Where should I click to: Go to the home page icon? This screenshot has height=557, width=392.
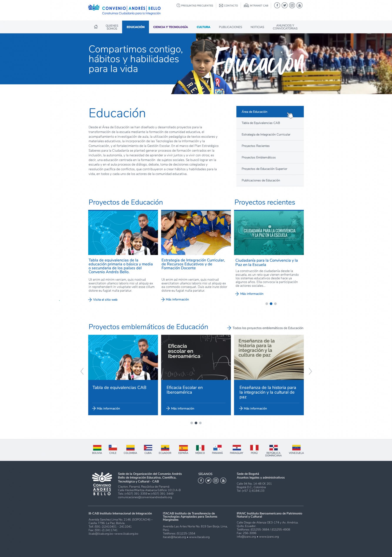(96, 27)
